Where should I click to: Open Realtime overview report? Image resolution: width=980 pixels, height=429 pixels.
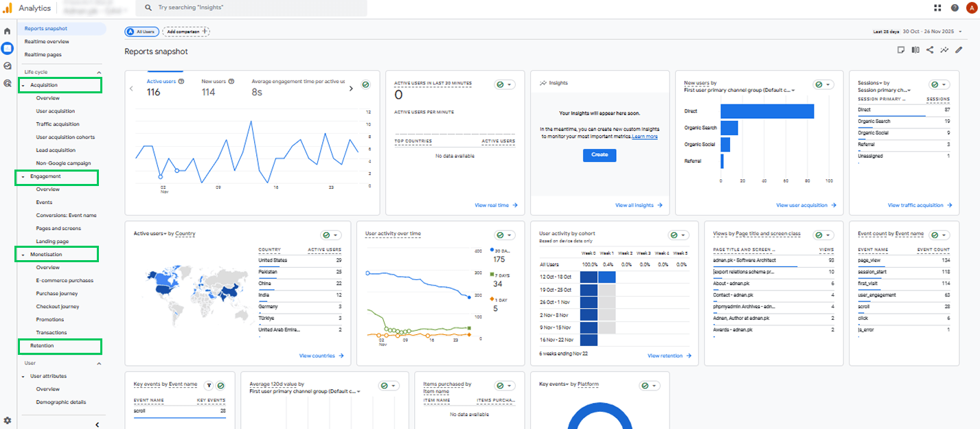pos(47,42)
